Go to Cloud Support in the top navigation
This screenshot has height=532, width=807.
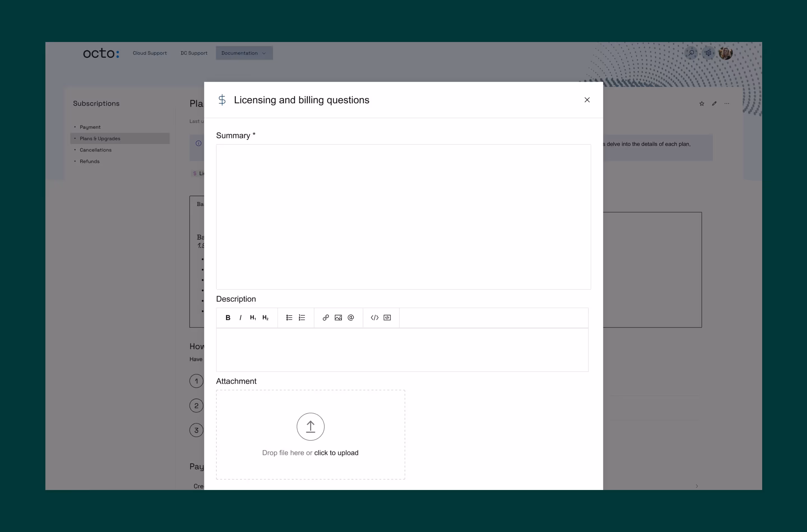pos(150,53)
